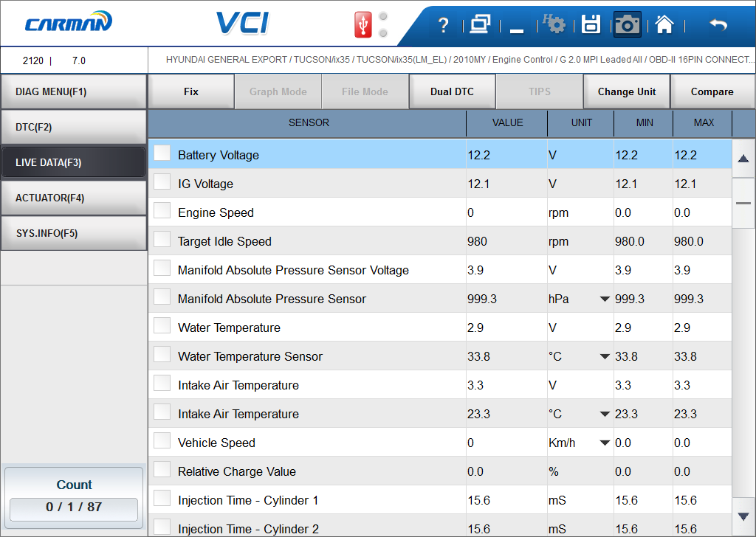
Task: Click the scrollbar thumb handle
Action: 743,203
